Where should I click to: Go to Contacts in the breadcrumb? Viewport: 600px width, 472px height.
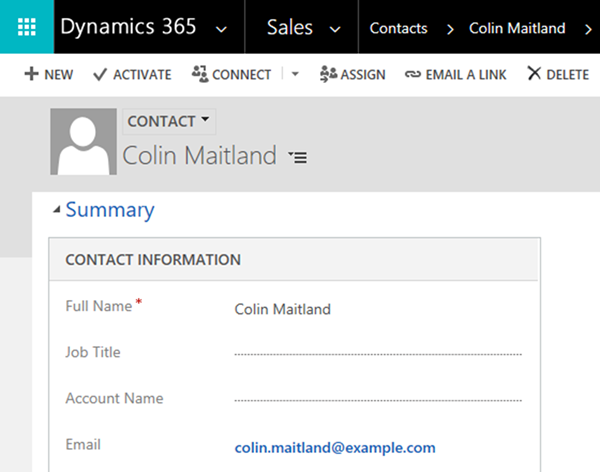(x=398, y=28)
